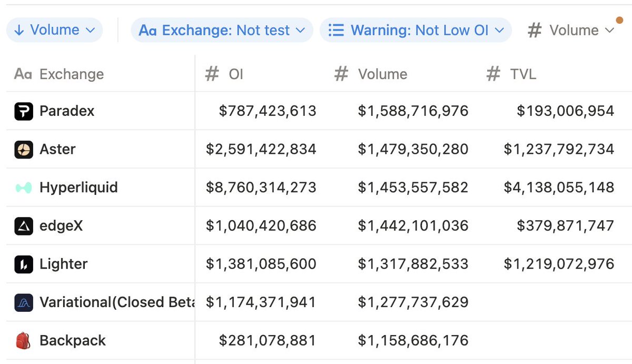Click the TVL column header label

click(523, 74)
